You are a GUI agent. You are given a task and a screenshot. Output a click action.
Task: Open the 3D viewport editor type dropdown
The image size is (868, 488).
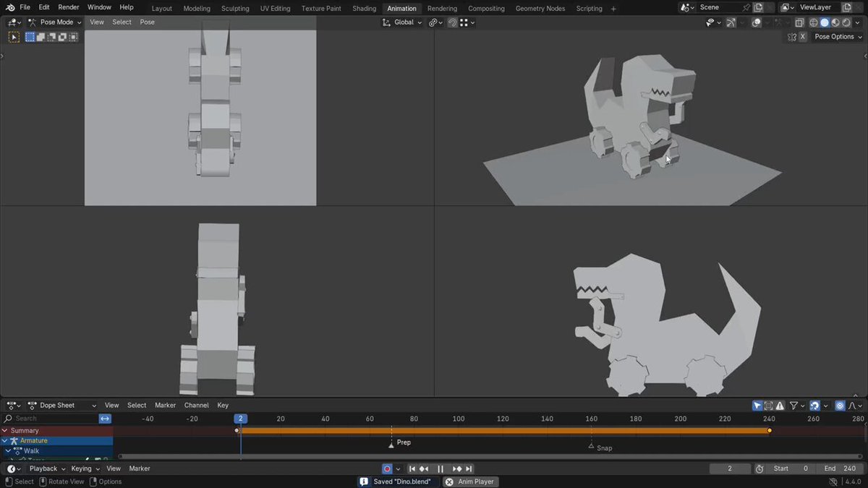point(14,22)
